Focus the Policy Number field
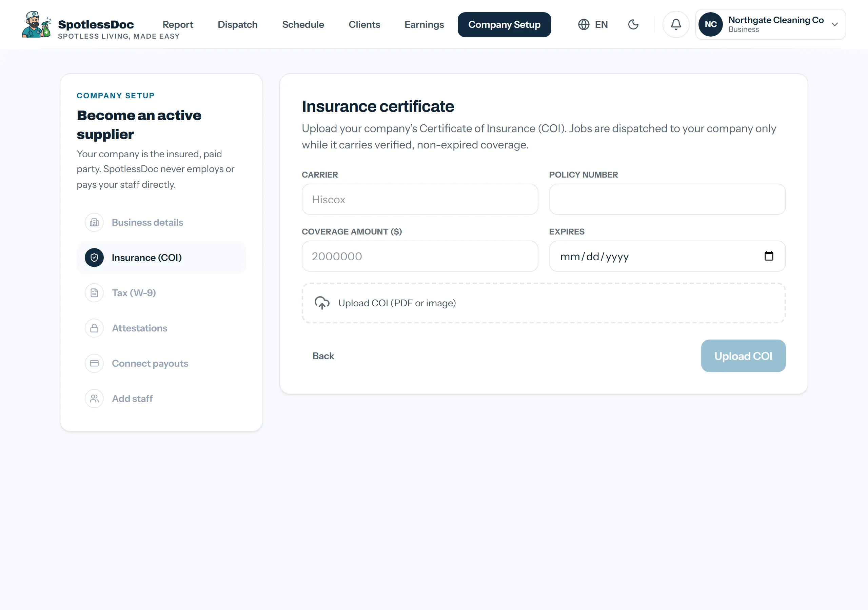 pyautogui.click(x=667, y=199)
